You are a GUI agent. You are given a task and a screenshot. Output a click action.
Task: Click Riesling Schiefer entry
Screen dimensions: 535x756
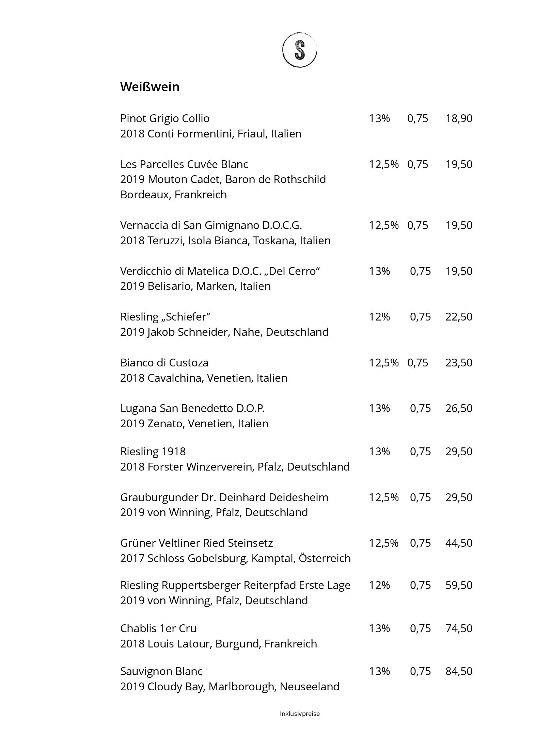coord(165,317)
